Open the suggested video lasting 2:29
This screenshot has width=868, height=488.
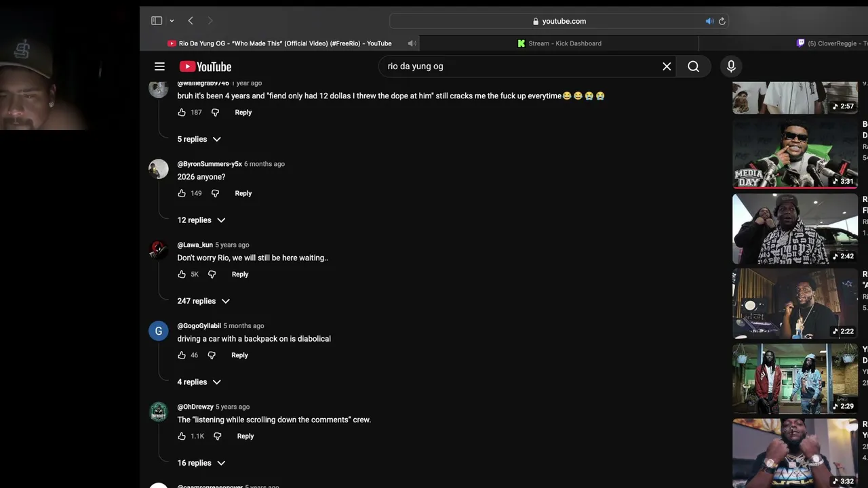[795, 379]
